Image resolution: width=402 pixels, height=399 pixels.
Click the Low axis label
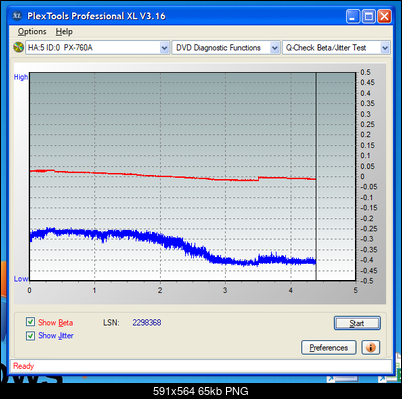point(21,279)
